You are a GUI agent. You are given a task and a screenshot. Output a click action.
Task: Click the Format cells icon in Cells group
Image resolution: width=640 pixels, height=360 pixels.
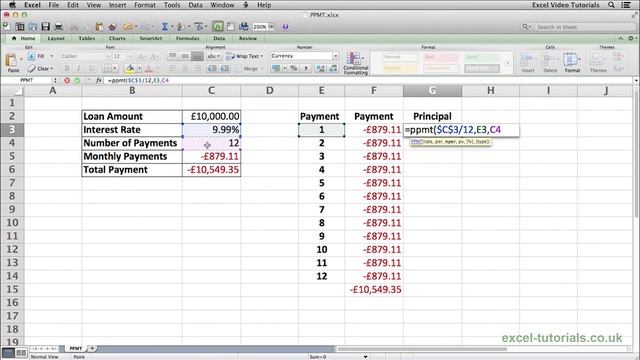tap(570, 60)
